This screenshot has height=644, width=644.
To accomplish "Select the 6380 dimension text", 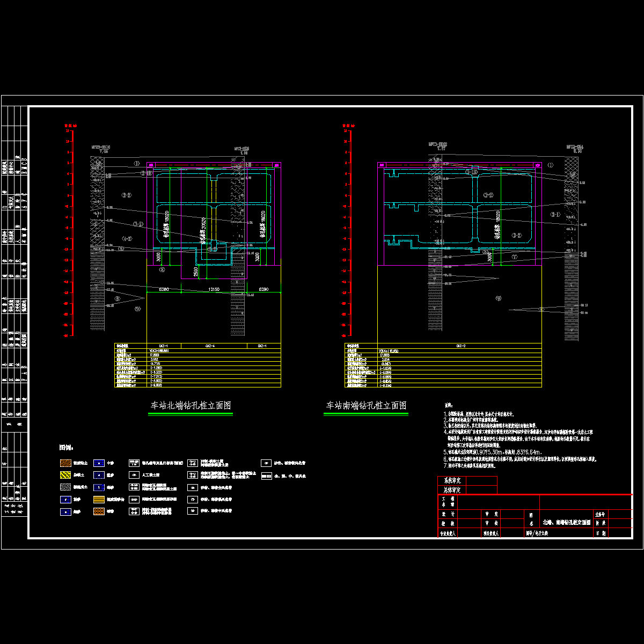I will (x=164, y=289).
